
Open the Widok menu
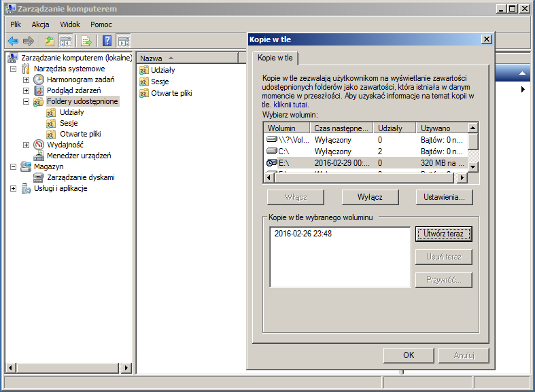pyautogui.click(x=70, y=24)
